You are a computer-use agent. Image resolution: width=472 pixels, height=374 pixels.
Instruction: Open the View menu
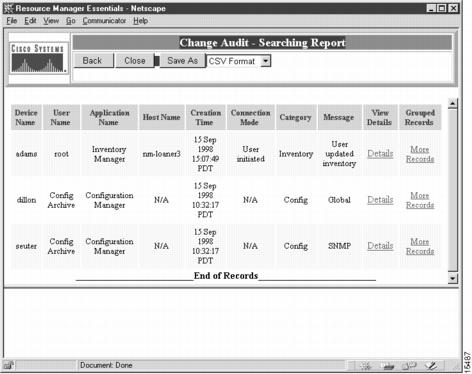pyautogui.click(x=51, y=21)
